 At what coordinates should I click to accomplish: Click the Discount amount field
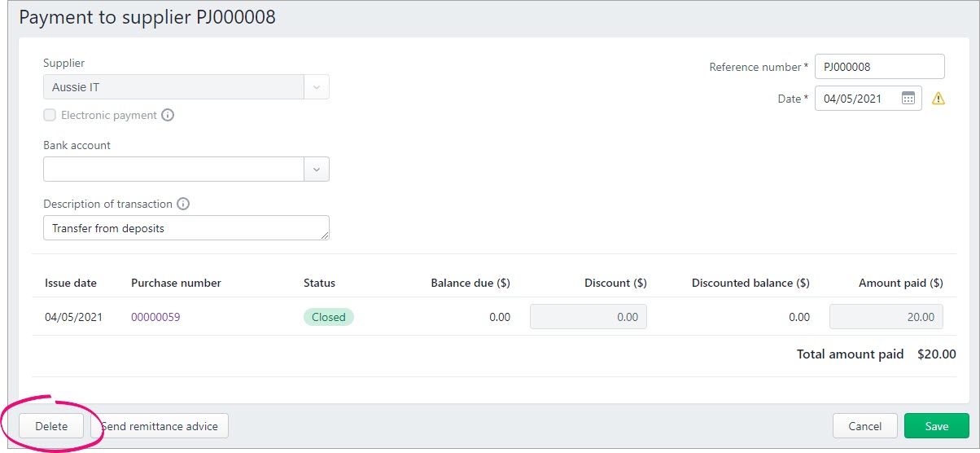[x=588, y=317]
